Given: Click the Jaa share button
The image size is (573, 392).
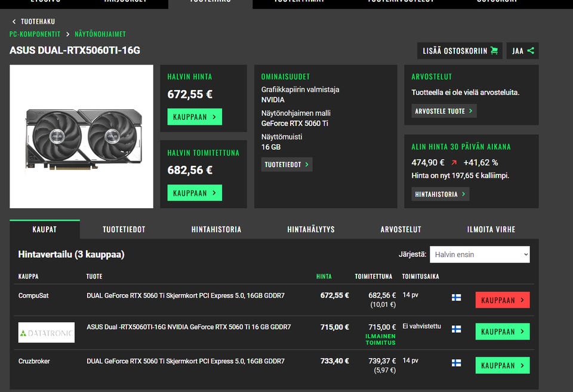Looking at the screenshot, I should tap(523, 51).
